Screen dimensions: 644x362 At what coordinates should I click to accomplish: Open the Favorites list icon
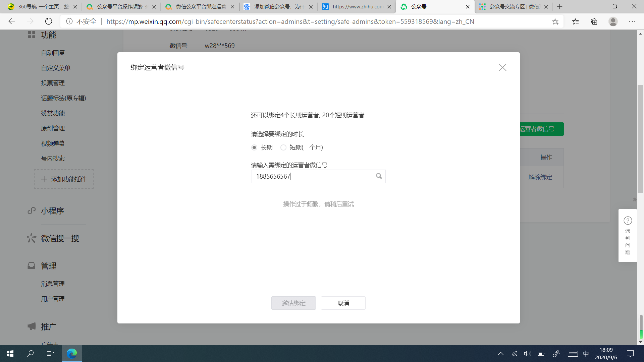[576, 21]
